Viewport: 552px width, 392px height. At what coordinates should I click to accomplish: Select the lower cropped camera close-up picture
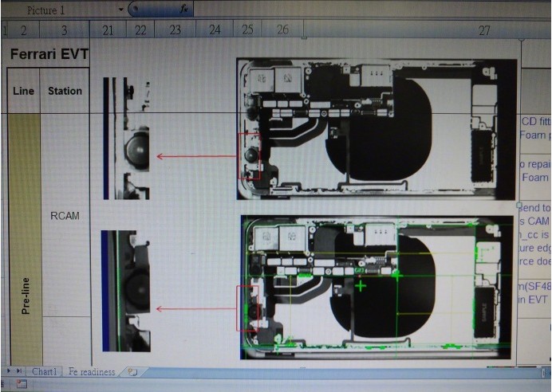pos(127,291)
